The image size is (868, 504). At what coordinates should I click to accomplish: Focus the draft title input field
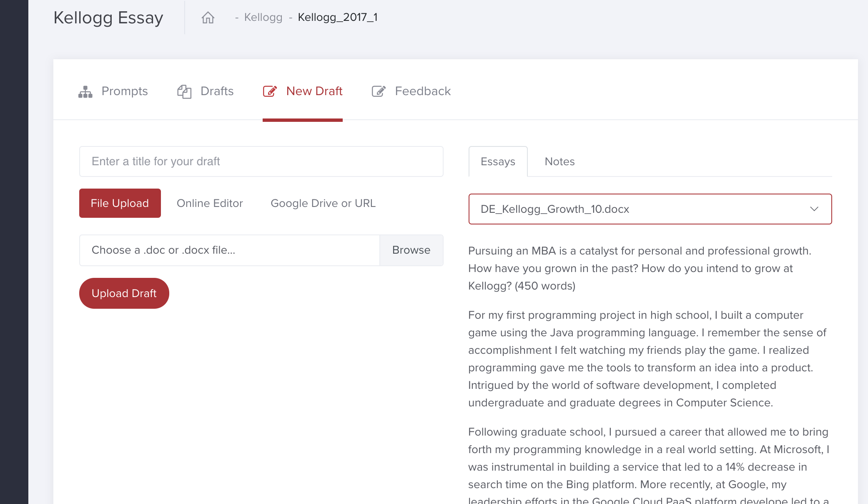261,161
